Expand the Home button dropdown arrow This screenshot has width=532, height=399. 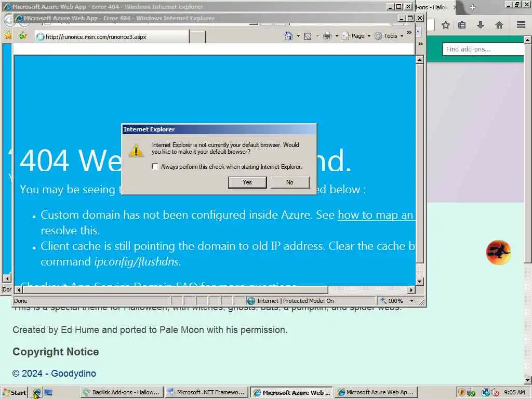tap(298, 36)
